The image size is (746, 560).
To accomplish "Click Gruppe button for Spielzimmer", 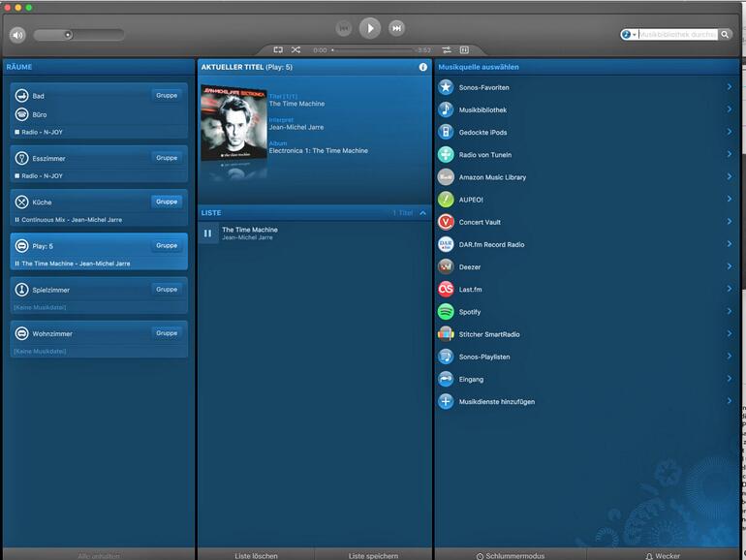I will (167, 289).
